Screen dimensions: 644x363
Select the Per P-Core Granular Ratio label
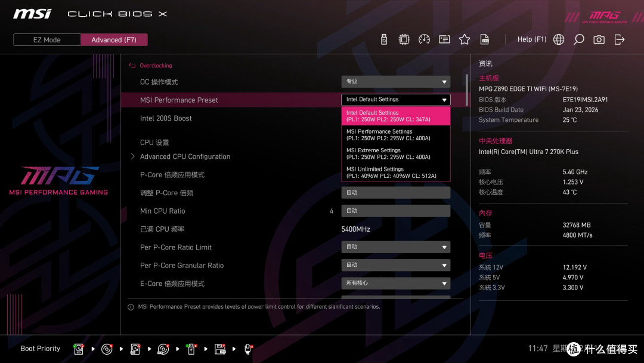coord(182,265)
